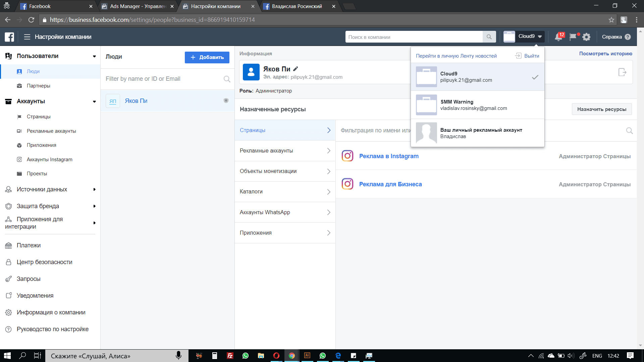Click the Назначить ресурсы button
The width and height of the screenshot is (644, 362).
602,109
